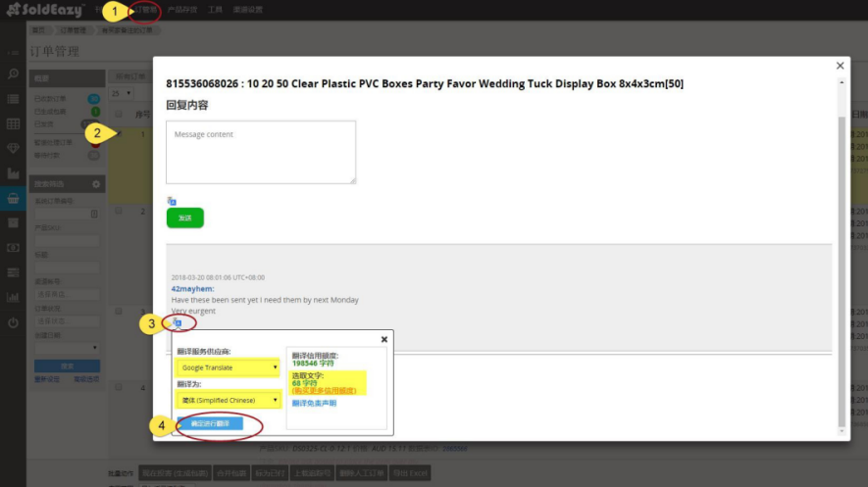Open the 订单管理 top menu
This screenshot has width=868, height=487.
(x=145, y=10)
